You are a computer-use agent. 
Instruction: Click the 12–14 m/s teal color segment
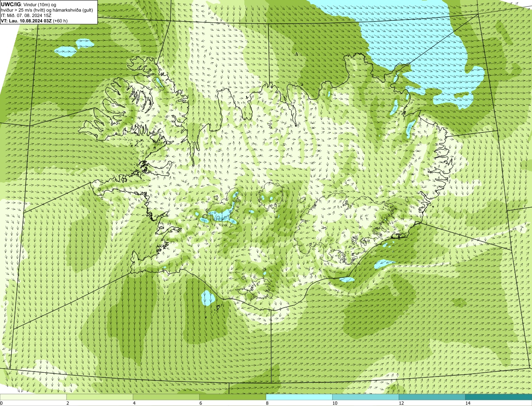point(432,397)
